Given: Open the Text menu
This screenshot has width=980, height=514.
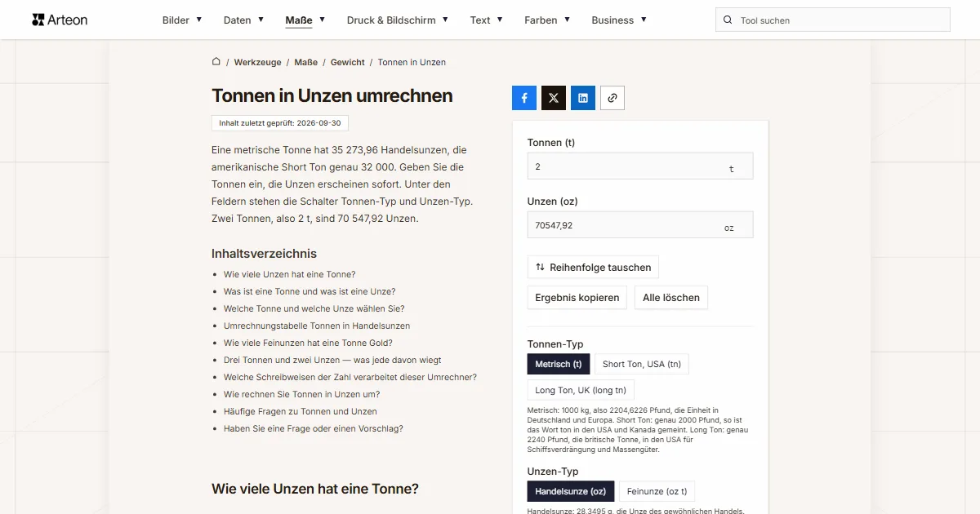Looking at the screenshot, I should (487, 20).
